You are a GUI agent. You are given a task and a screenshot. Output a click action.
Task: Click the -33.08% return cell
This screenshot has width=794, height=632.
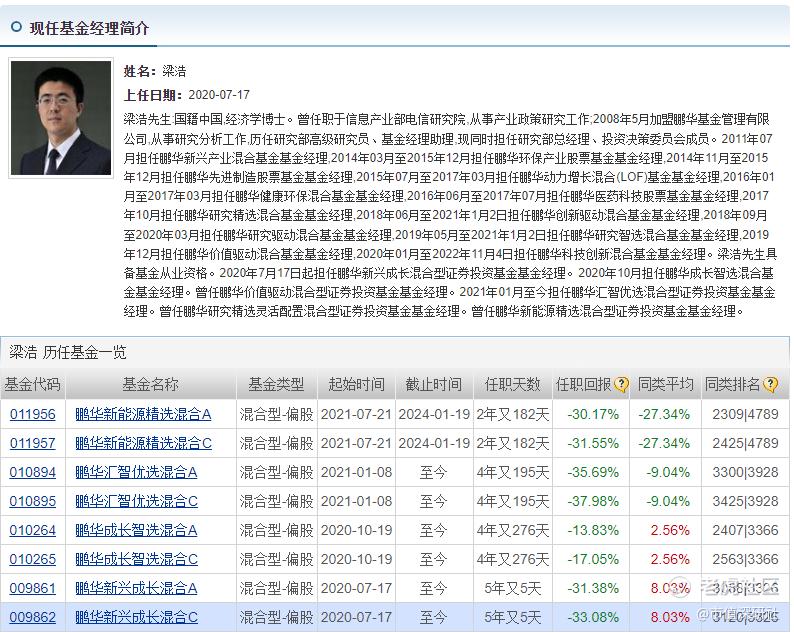coord(593,617)
